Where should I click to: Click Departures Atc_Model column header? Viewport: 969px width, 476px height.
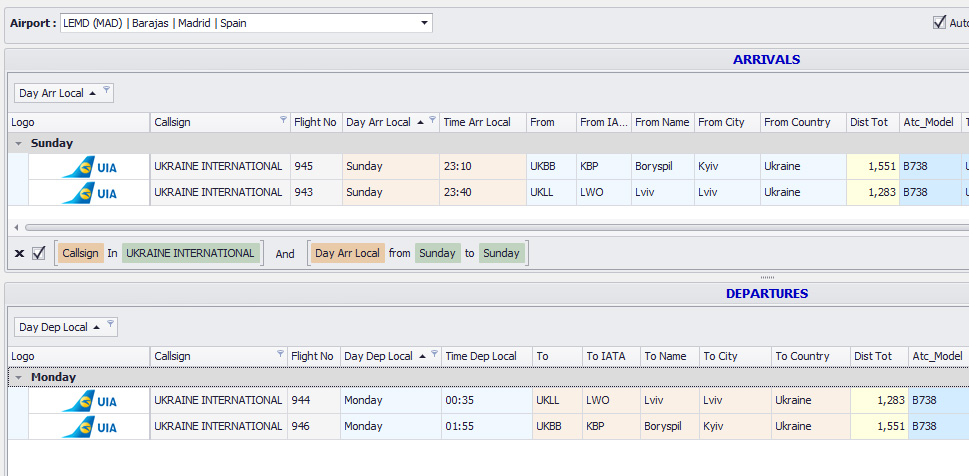[939, 356]
